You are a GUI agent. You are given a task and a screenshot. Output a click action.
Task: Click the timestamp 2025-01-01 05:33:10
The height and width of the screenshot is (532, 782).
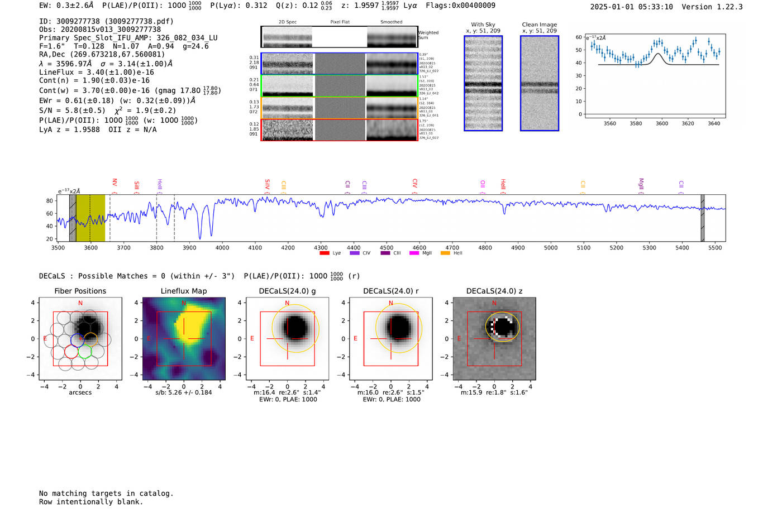[x=632, y=7]
